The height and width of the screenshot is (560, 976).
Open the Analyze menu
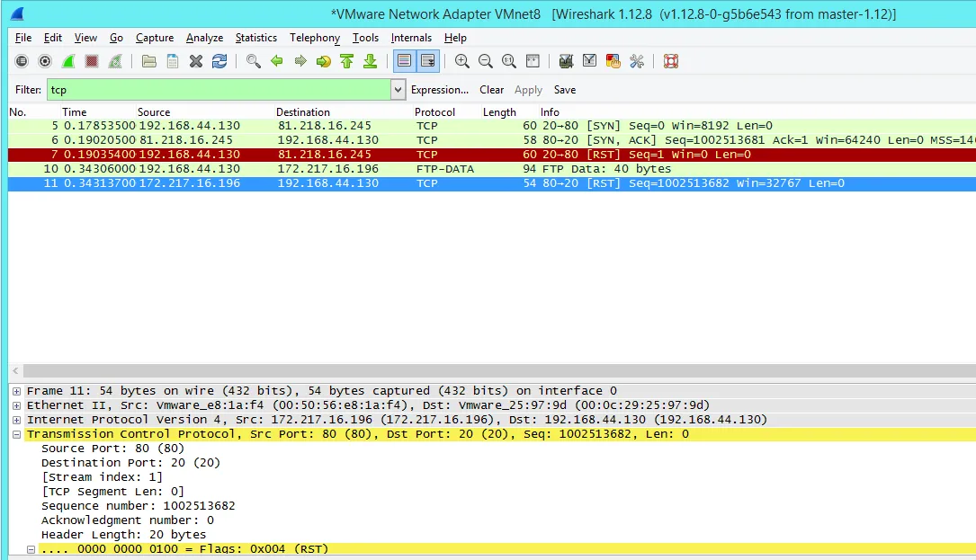point(205,38)
